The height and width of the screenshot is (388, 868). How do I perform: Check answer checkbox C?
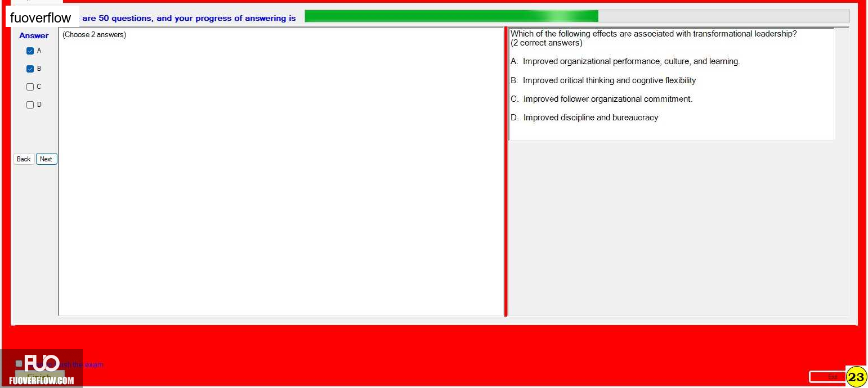30,87
